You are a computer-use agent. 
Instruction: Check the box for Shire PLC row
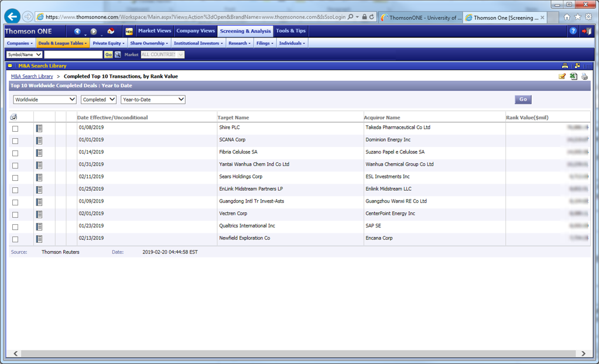[15, 129]
